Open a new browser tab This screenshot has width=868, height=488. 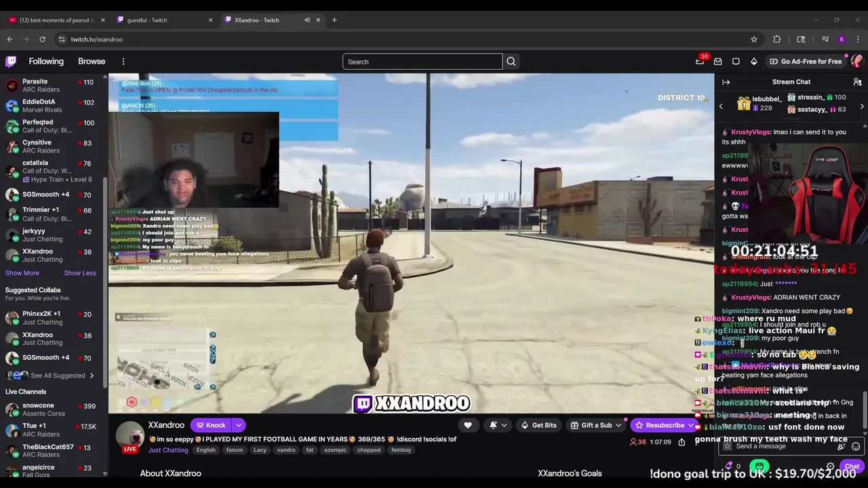pyautogui.click(x=334, y=20)
